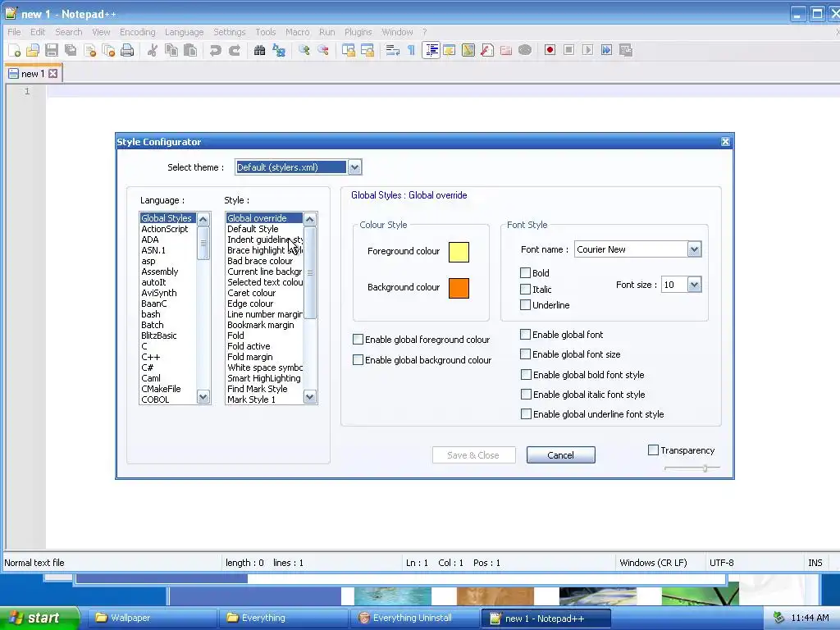Switch to Wallpaper taskbar window

pyautogui.click(x=151, y=619)
